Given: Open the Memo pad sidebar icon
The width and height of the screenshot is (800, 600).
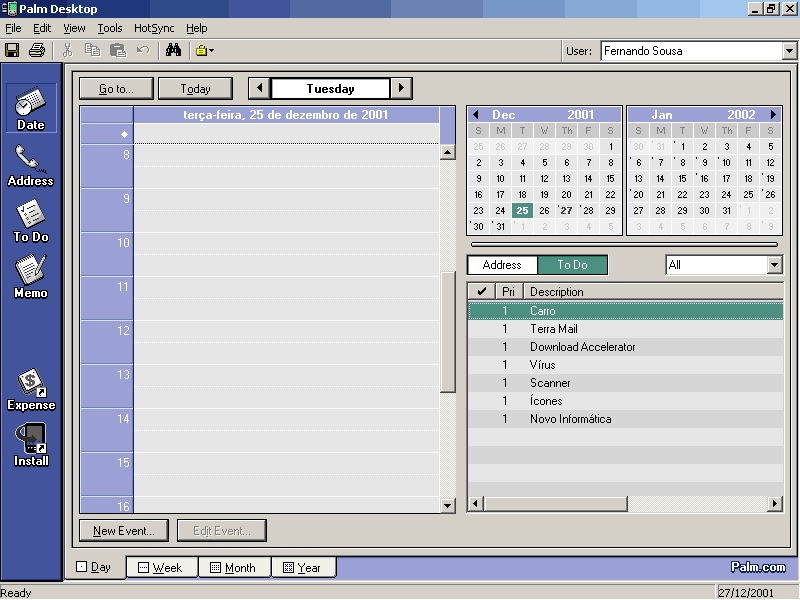Looking at the screenshot, I should [x=30, y=277].
